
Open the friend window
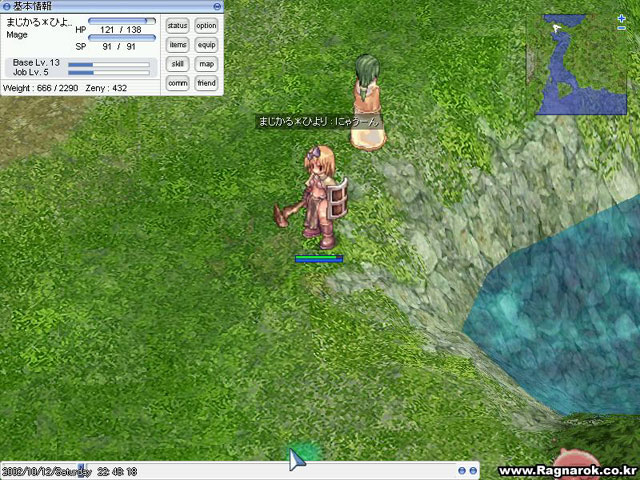click(206, 83)
